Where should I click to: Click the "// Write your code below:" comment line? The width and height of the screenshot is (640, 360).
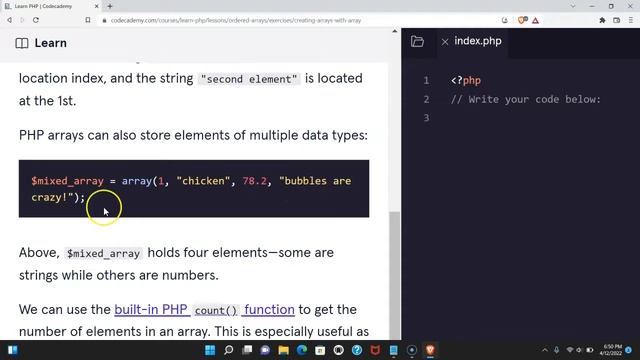click(x=526, y=99)
